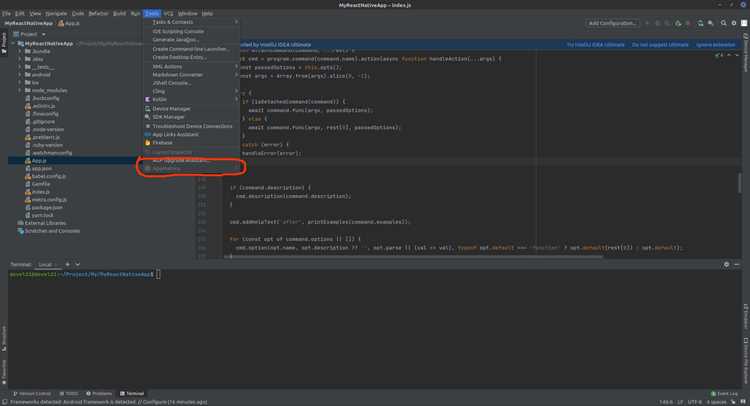750x406 pixels.
Task: Open the Emulator side panel button
Action: coord(746,316)
